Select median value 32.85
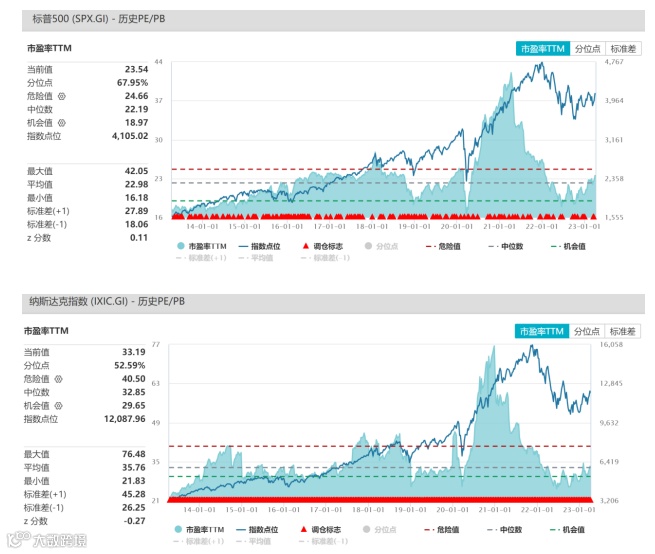The width and height of the screenshot is (655, 554). point(134,392)
